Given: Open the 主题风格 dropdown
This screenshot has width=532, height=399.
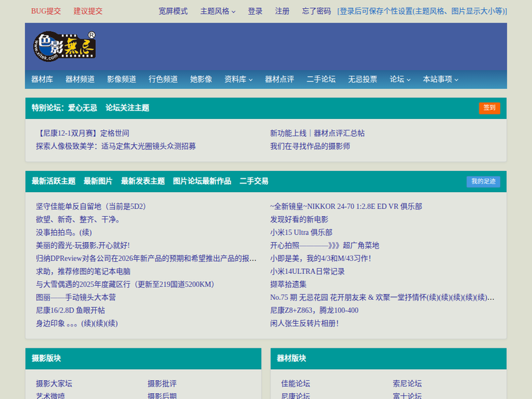Looking at the screenshot, I should [217, 11].
